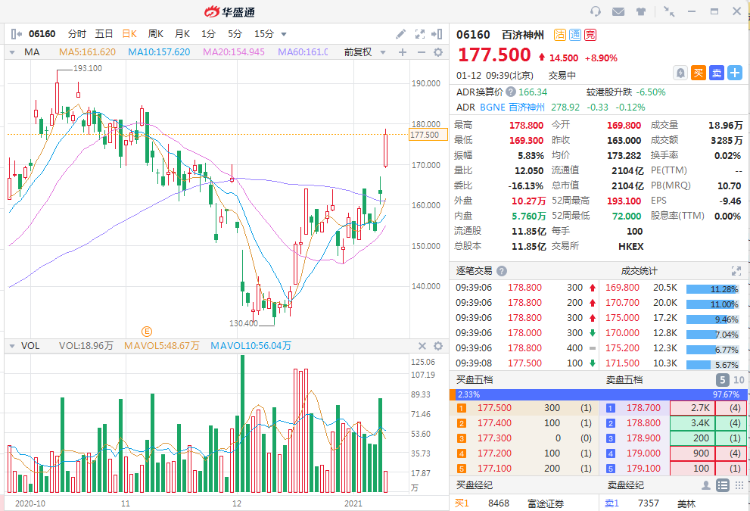Image resolution: width=750 pixels, height=511 pixels.
Task: Select bid level 2 price 177.400
Action: coord(494,423)
